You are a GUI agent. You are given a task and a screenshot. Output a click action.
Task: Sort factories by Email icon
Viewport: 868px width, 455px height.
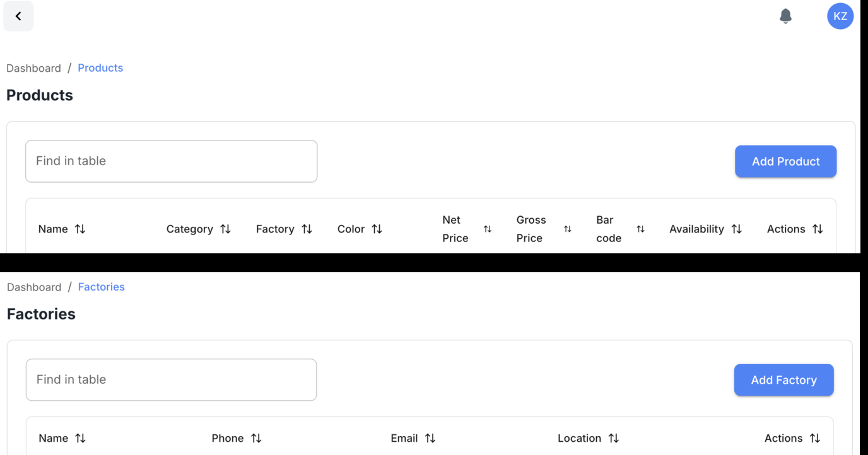click(430, 438)
